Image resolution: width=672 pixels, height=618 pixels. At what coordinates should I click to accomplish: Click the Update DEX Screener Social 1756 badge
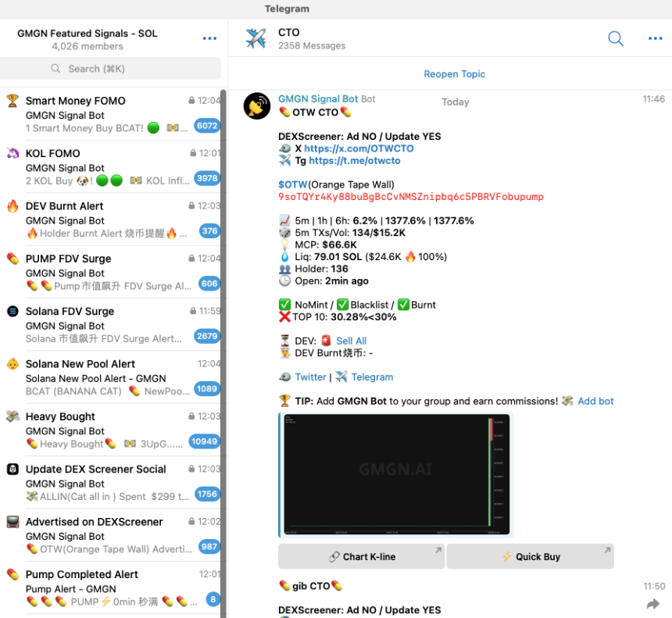[207, 494]
